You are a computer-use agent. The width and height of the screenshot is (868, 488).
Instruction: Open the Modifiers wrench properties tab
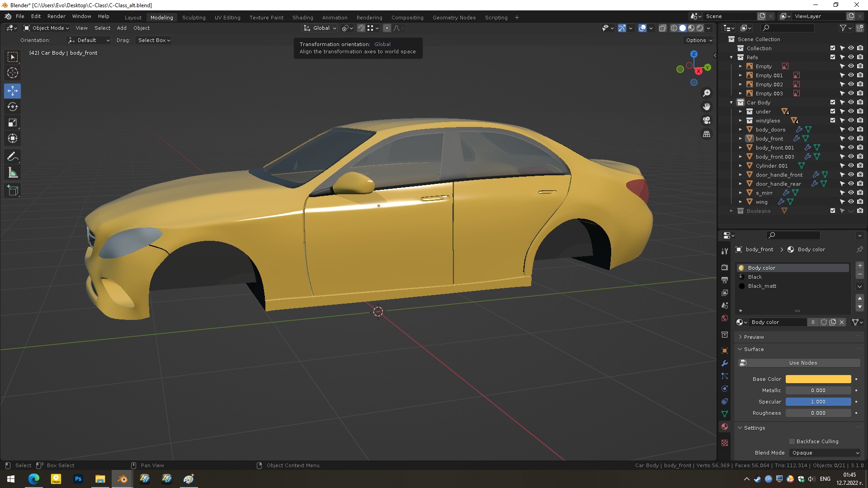click(725, 363)
